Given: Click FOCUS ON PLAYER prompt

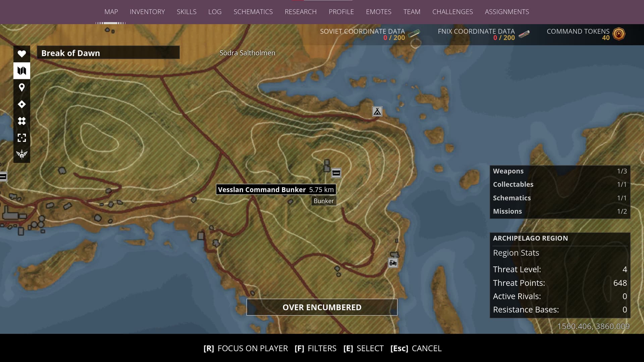Looking at the screenshot, I should point(246,348).
